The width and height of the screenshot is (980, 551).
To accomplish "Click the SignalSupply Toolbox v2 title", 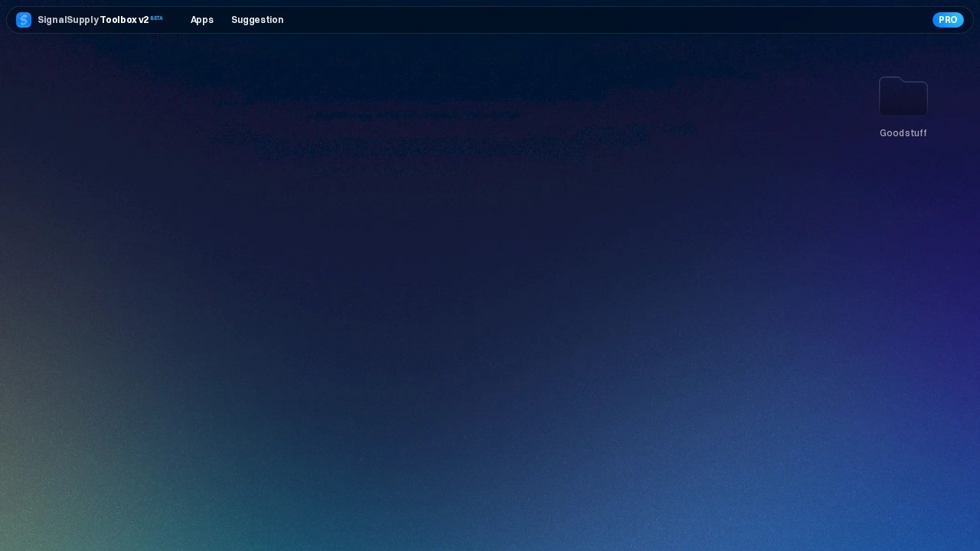I will pos(93,20).
